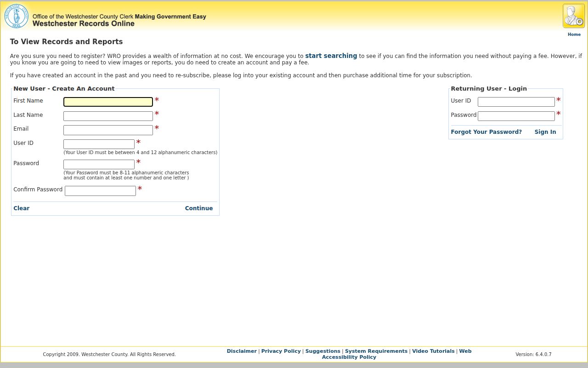View the Privacy Policy
Screen dimensions: 588x368
click(x=281, y=351)
